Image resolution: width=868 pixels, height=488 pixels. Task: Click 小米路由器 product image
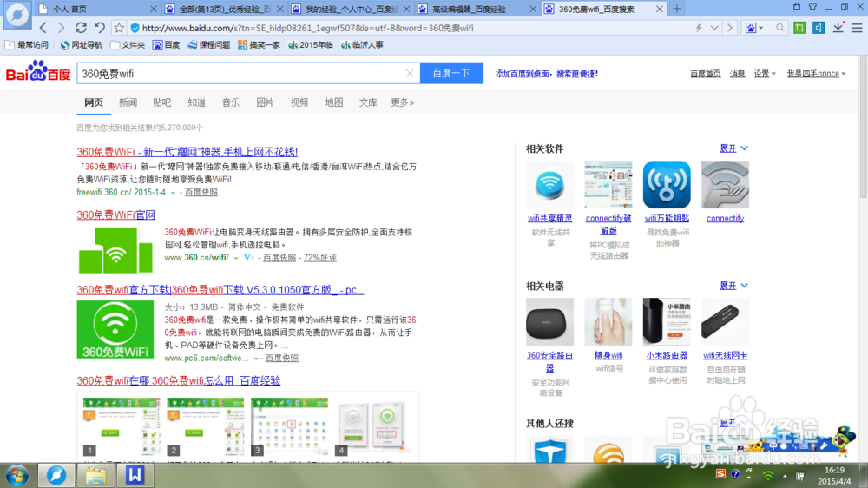click(667, 322)
